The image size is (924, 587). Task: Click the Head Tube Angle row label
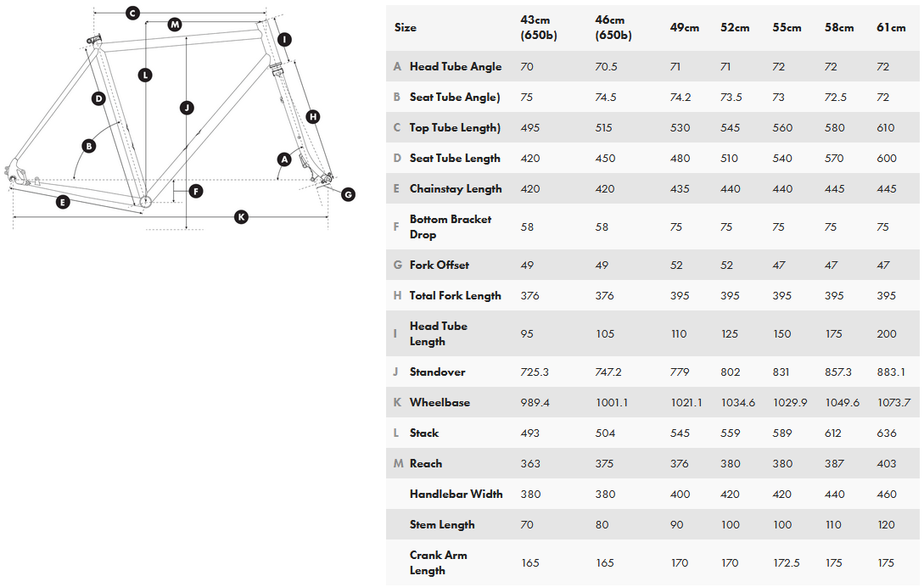[455, 66]
